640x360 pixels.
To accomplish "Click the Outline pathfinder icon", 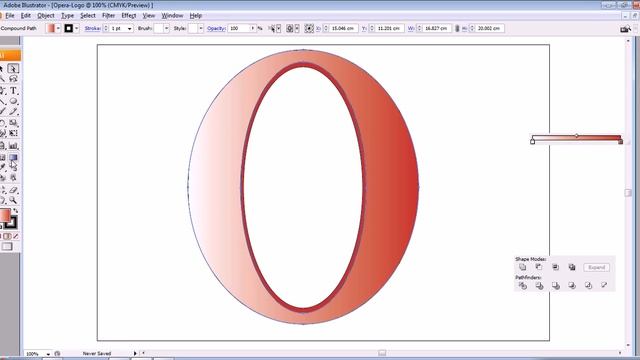I will coord(588,285).
